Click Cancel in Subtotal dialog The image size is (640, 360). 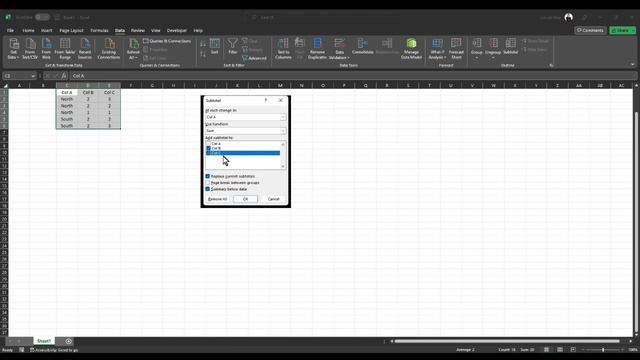point(273,199)
